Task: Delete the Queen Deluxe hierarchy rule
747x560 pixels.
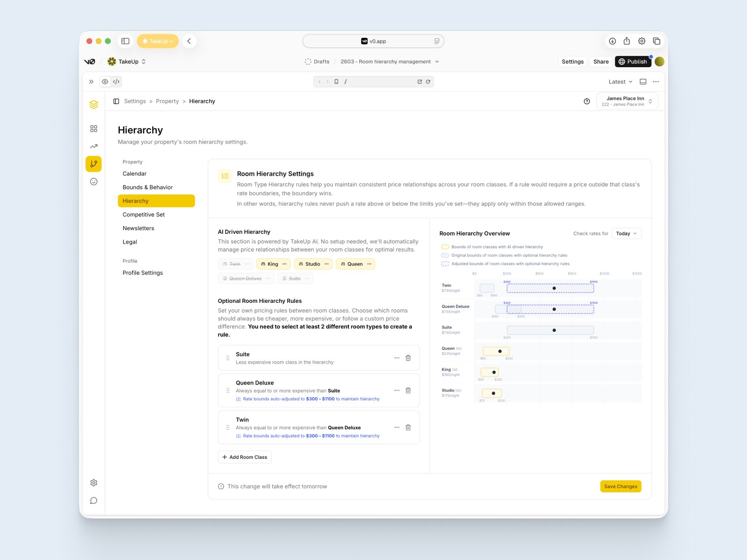Action: 408,391
